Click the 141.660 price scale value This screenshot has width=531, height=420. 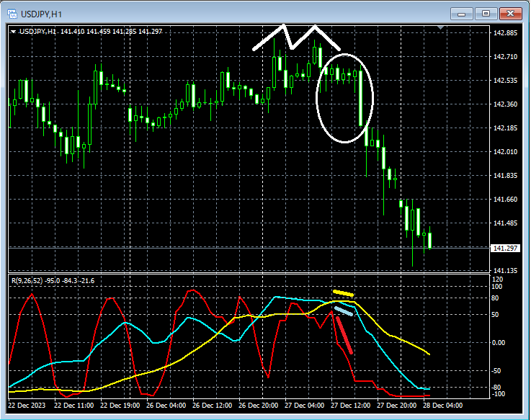506,199
